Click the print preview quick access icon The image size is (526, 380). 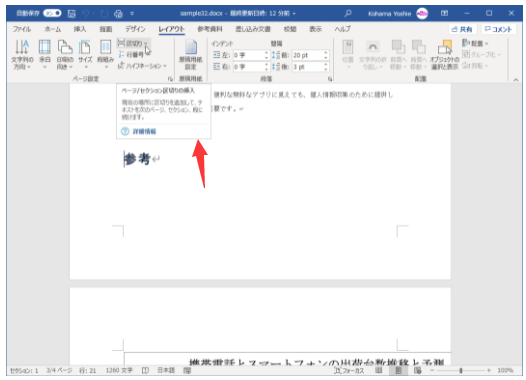(118, 13)
